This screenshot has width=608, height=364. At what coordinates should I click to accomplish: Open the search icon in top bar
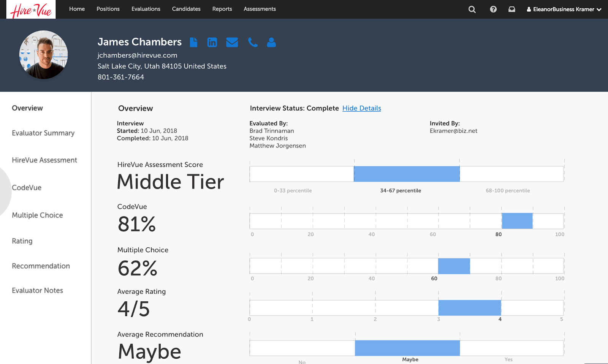coord(472,9)
